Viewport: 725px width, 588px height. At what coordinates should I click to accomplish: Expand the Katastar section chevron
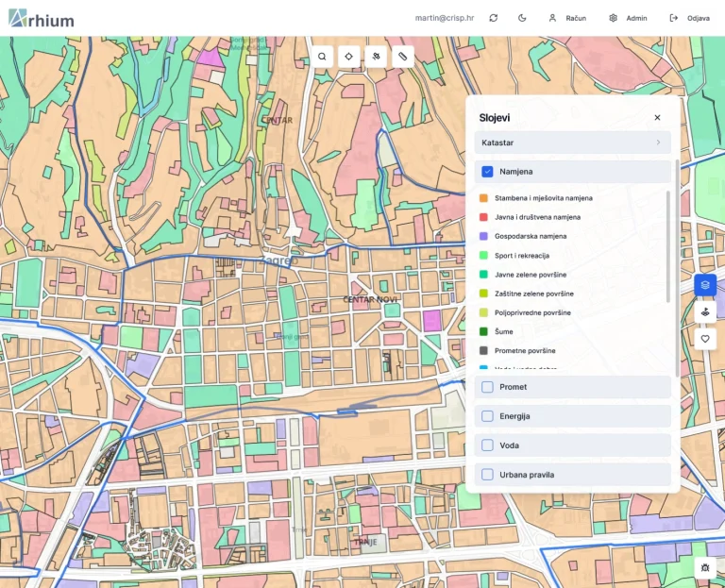coord(658,143)
